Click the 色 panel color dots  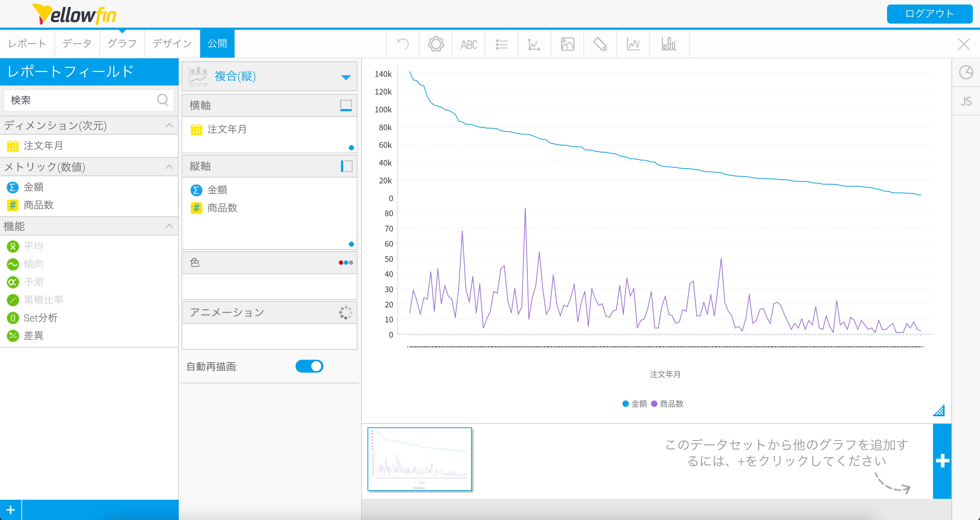tap(345, 263)
